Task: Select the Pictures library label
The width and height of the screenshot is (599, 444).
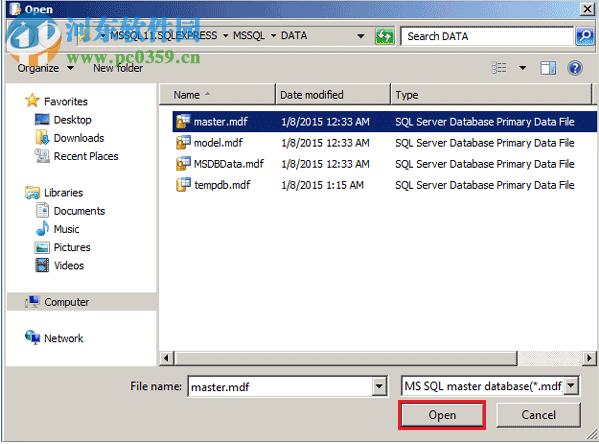Action: [72, 247]
